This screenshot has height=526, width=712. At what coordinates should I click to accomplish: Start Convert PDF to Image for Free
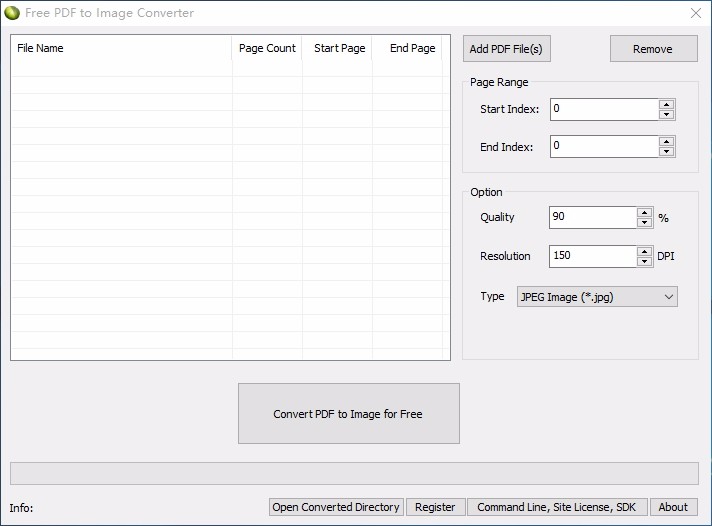(x=349, y=413)
